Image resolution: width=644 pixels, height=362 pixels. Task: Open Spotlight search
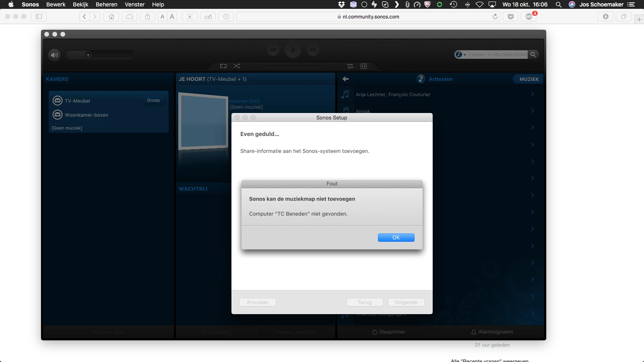pos(559,4)
